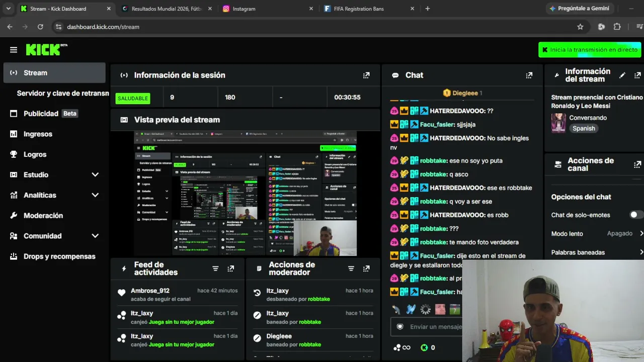Screen dimensions: 644x362
Task: Click the SALUDABLE status badge
Action: click(133, 98)
